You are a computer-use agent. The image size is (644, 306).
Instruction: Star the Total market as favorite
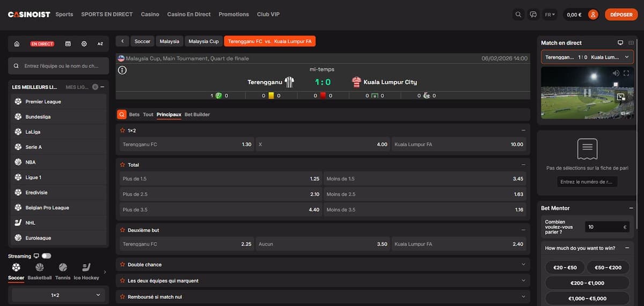click(x=122, y=165)
